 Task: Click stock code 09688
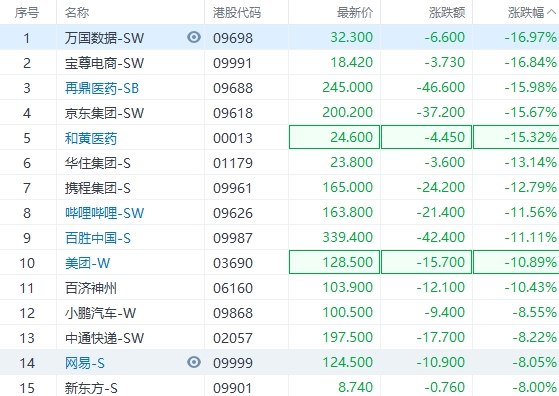233,88
